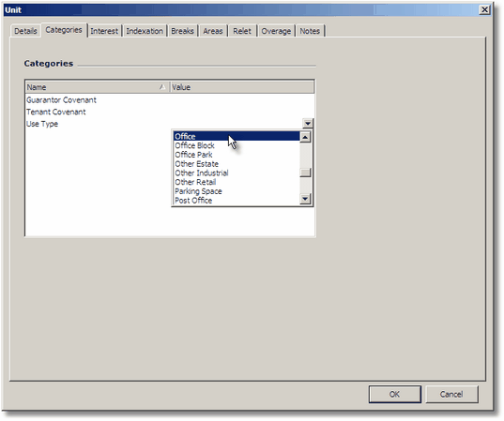This screenshot has height=421, width=504.
Task: Click the list scroll up arrow
Action: pos(305,137)
